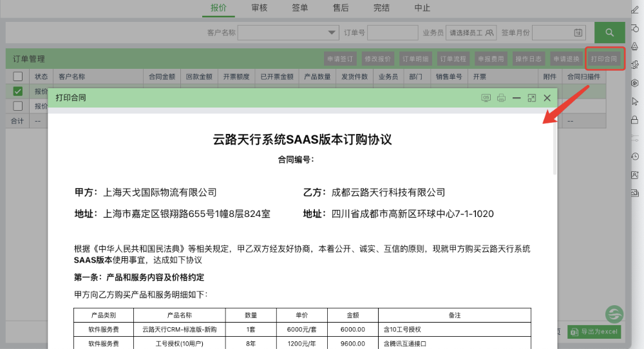Maximize the 打印合同 dialog
644x349 pixels.
532,98
